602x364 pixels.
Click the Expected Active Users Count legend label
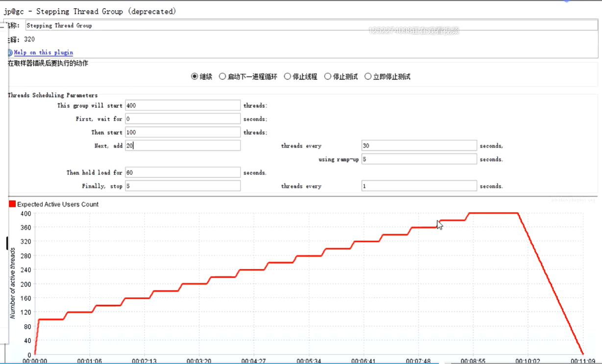point(58,204)
